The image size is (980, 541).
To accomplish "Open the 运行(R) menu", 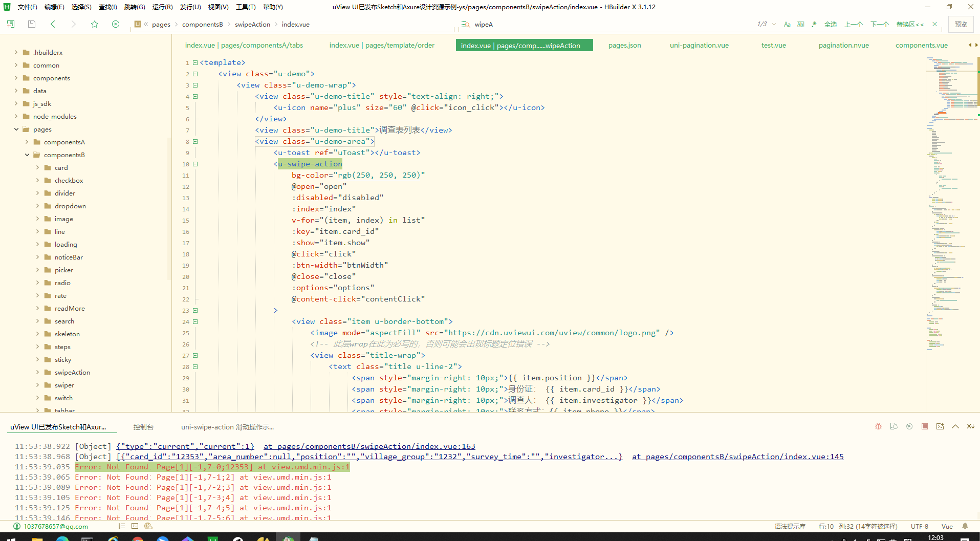I will 162,7.
